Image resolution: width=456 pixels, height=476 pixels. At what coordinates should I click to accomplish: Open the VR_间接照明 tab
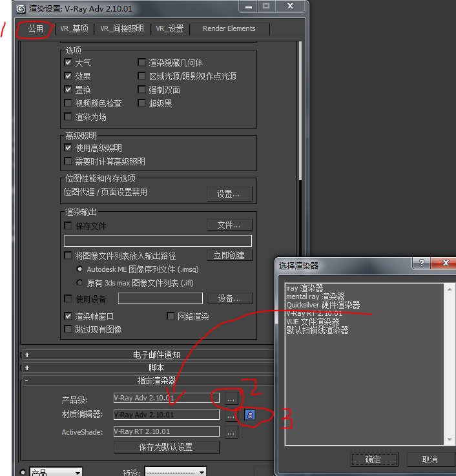122,29
